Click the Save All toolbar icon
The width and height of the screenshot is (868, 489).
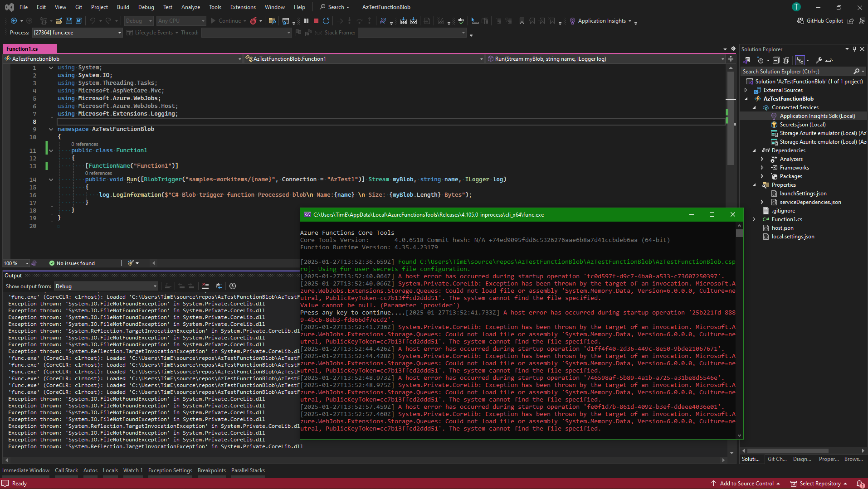(79, 21)
